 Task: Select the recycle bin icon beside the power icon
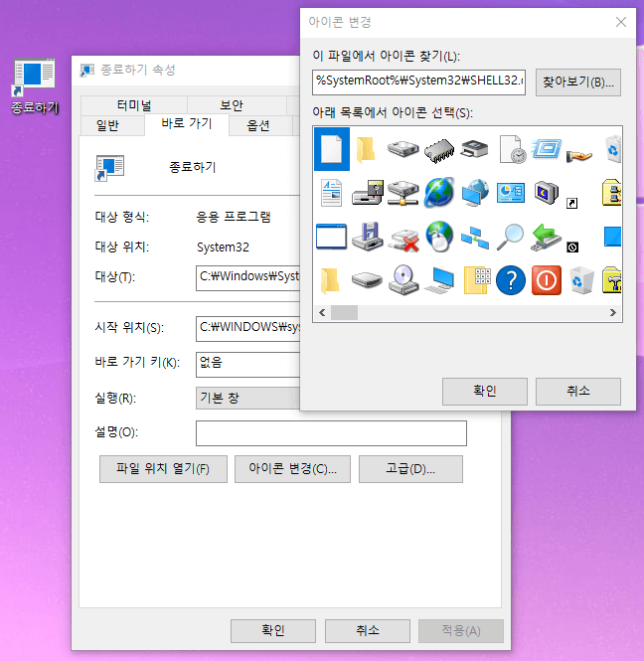click(x=581, y=280)
